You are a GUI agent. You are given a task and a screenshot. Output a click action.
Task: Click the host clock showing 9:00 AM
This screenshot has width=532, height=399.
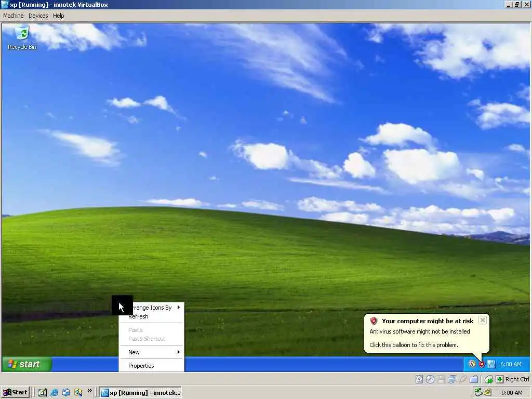pos(512,393)
